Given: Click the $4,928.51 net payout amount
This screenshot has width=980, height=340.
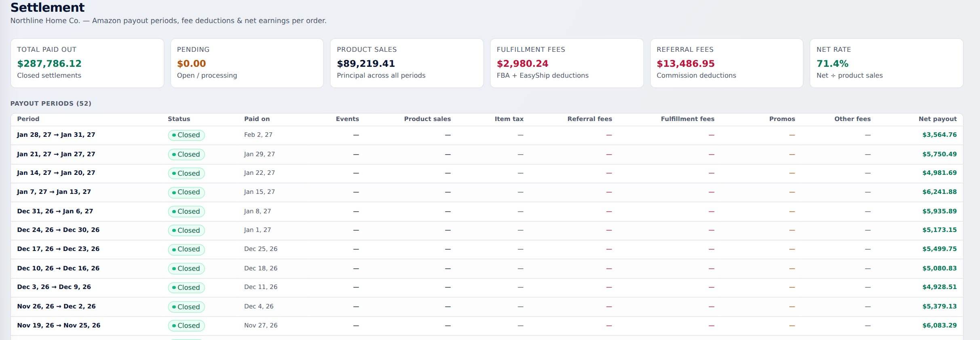Looking at the screenshot, I should pyautogui.click(x=940, y=287).
